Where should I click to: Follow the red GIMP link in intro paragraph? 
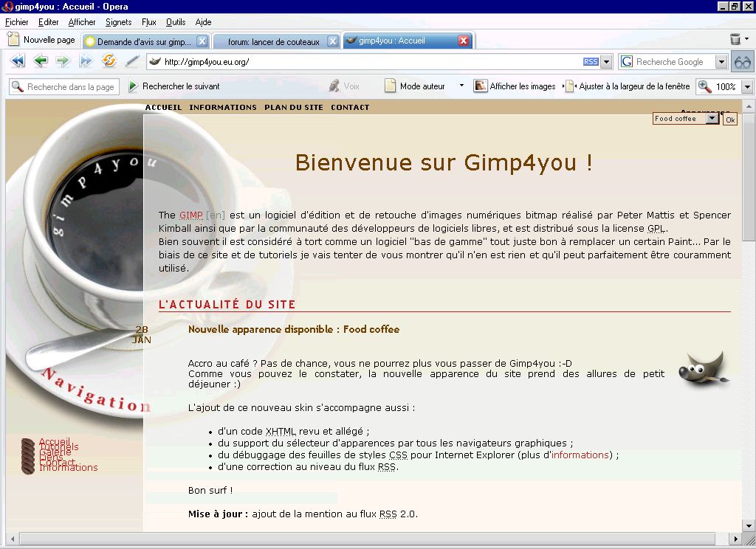[x=191, y=215]
